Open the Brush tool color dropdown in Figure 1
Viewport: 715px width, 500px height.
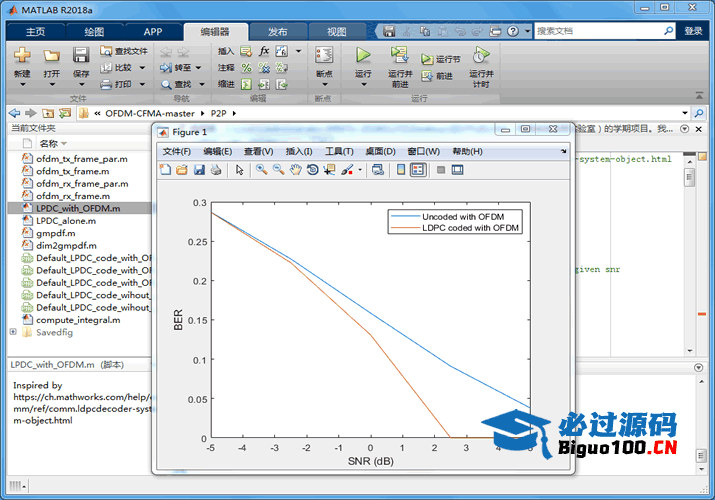(360, 170)
